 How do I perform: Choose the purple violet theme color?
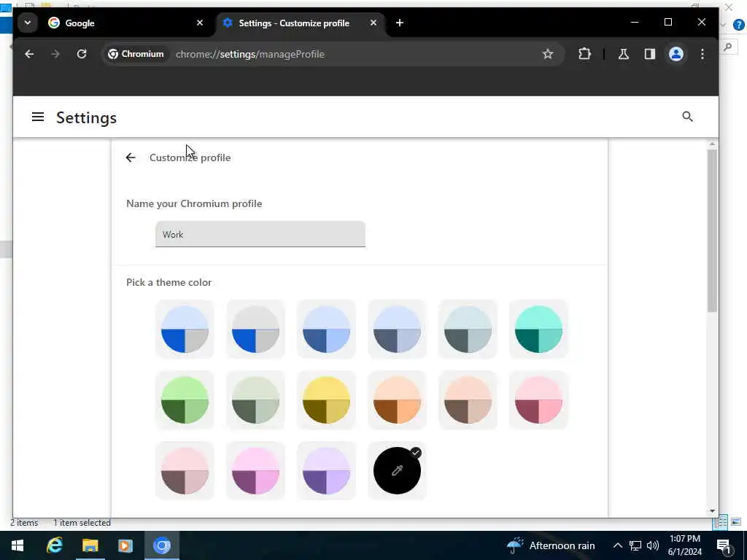click(x=326, y=470)
